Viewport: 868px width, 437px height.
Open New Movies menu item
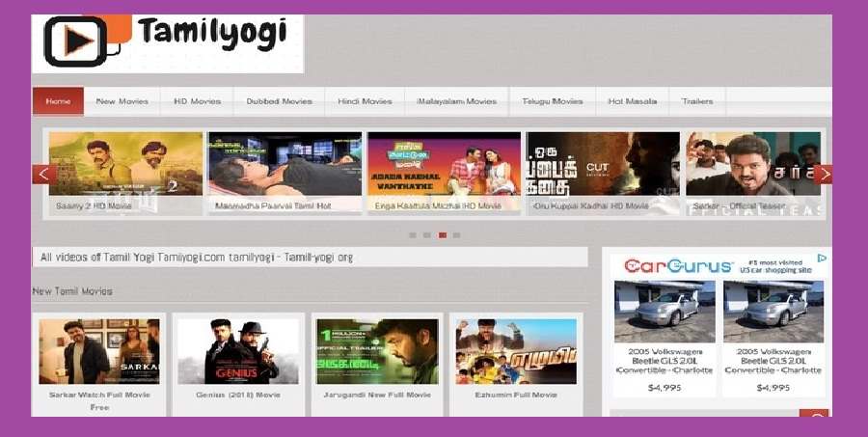pos(122,101)
